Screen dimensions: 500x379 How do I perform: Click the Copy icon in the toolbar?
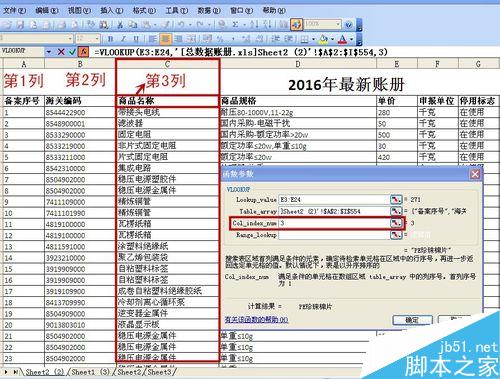click(133, 25)
